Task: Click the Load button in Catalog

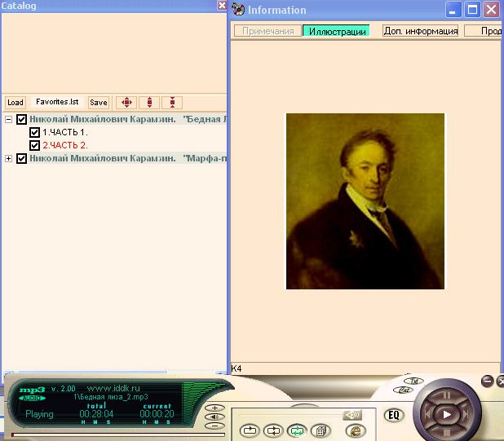Action: pos(15,103)
